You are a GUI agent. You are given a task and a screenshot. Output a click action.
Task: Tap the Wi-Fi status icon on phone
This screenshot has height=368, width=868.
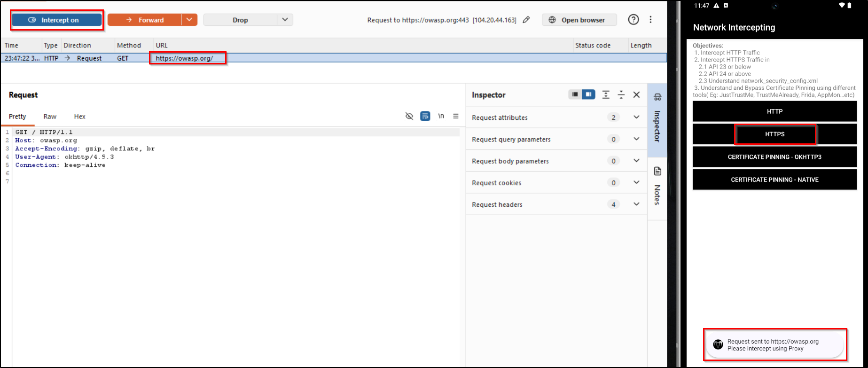click(842, 6)
